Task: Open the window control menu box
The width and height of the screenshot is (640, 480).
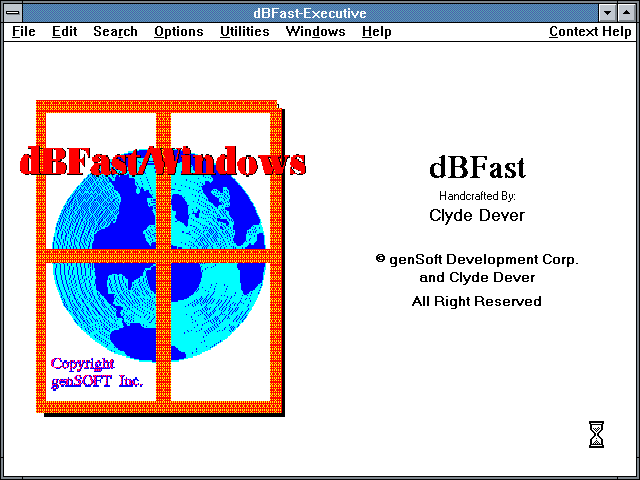Action: point(13,13)
